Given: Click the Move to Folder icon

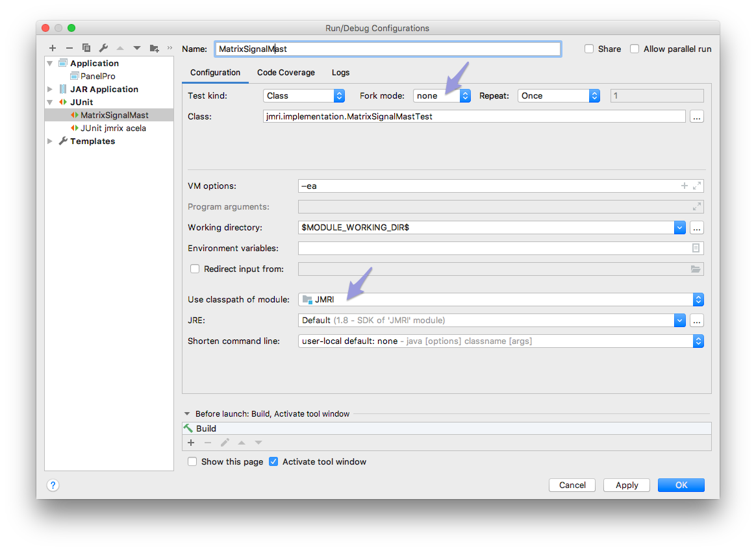Looking at the screenshot, I should coord(154,48).
